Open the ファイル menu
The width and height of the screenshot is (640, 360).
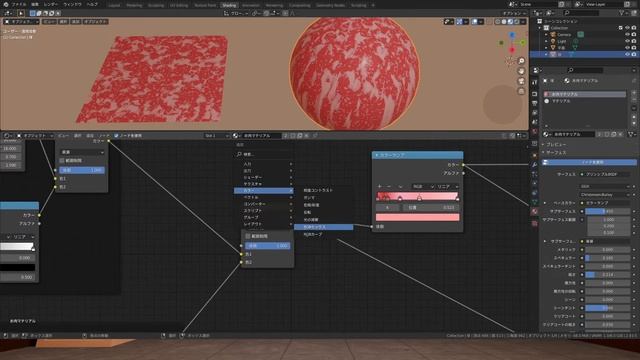coord(19,4)
